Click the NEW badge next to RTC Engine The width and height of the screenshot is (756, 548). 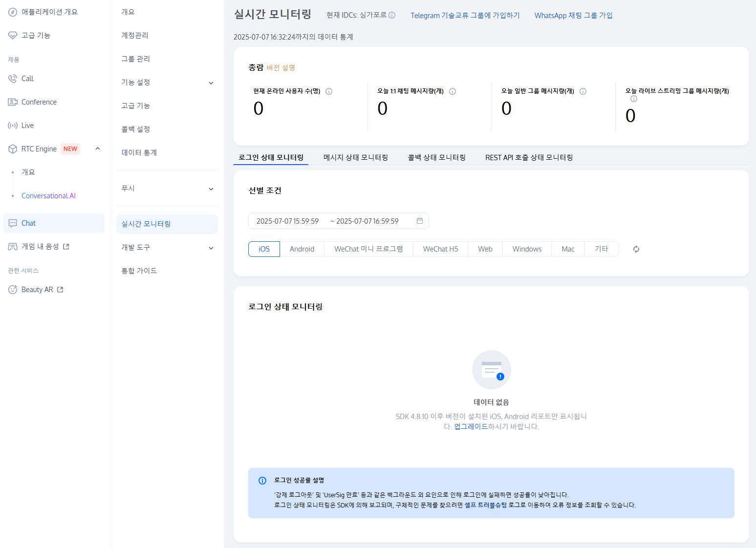70,149
